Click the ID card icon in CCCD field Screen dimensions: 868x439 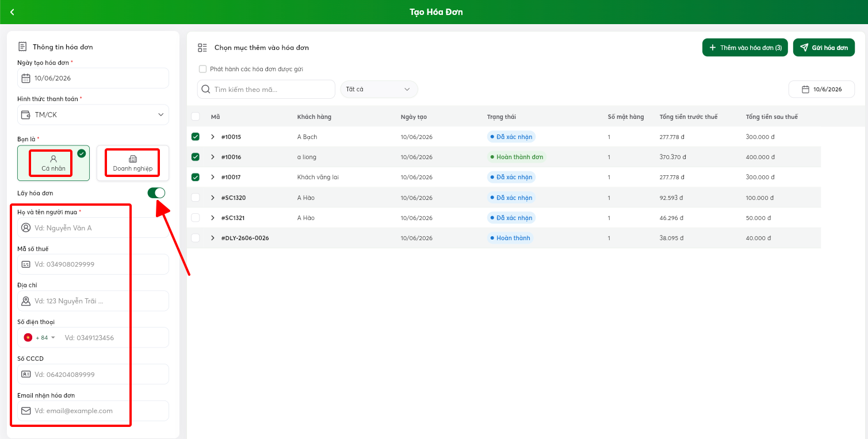tap(26, 374)
